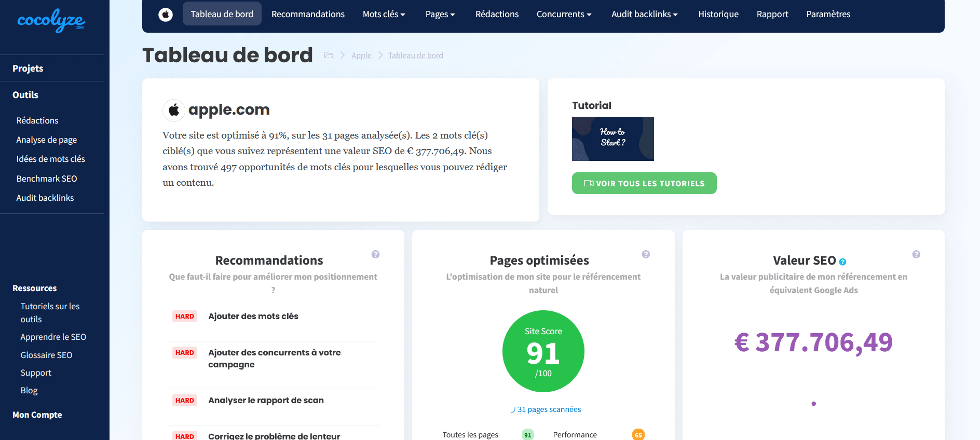This screenshot has height=440, width=980.
Task: Click the Apple favicon beside apple.com
Action: click(174, 110)
